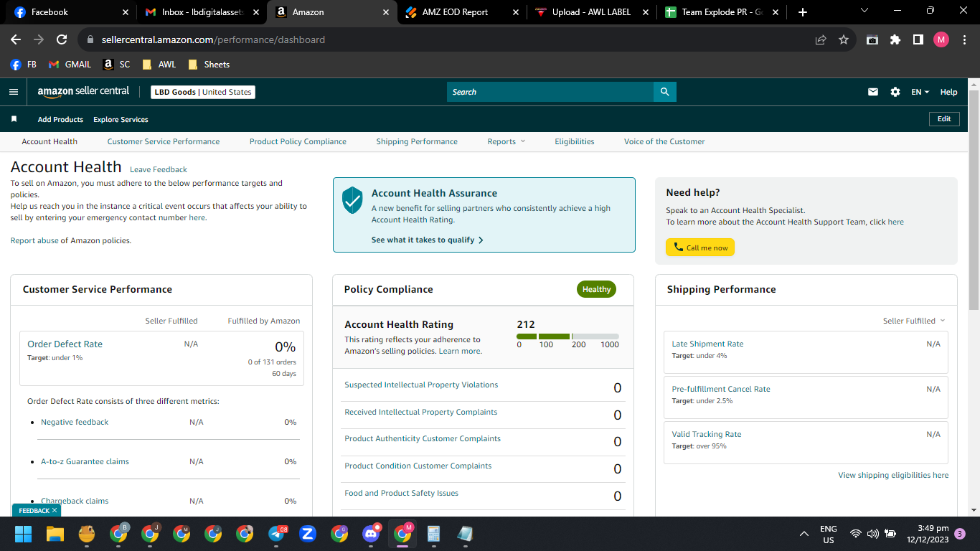The height and width of the screenshot is (551, 980).
Task: Open the Valid Tracking Rate link
Action: (x=707, y=434)
